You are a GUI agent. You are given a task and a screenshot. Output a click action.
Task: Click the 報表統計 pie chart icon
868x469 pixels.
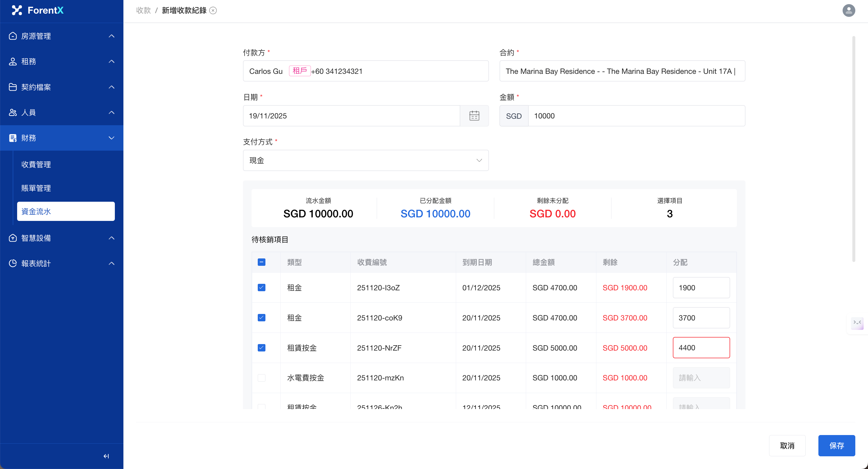13,263
